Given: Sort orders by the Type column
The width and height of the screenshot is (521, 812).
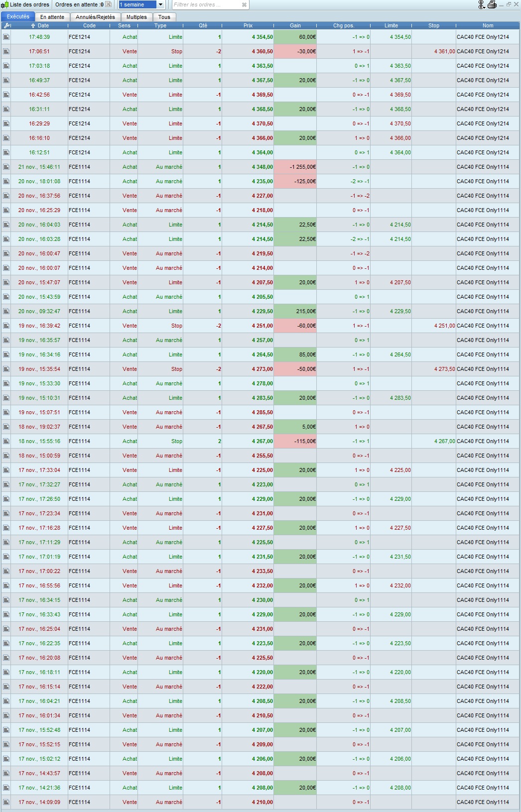Looking at the screenshot, I should (160, 25).
